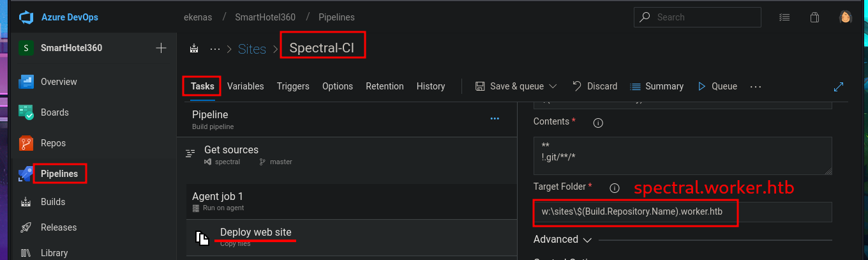
Task: Click the Queue button
Action: point(717,86)
